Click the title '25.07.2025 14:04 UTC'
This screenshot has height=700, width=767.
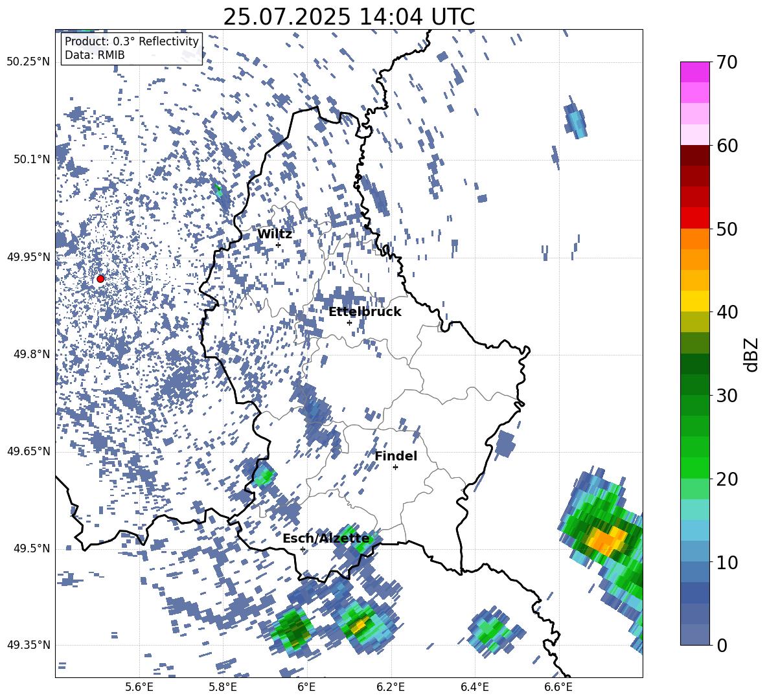tap(349, 17)
